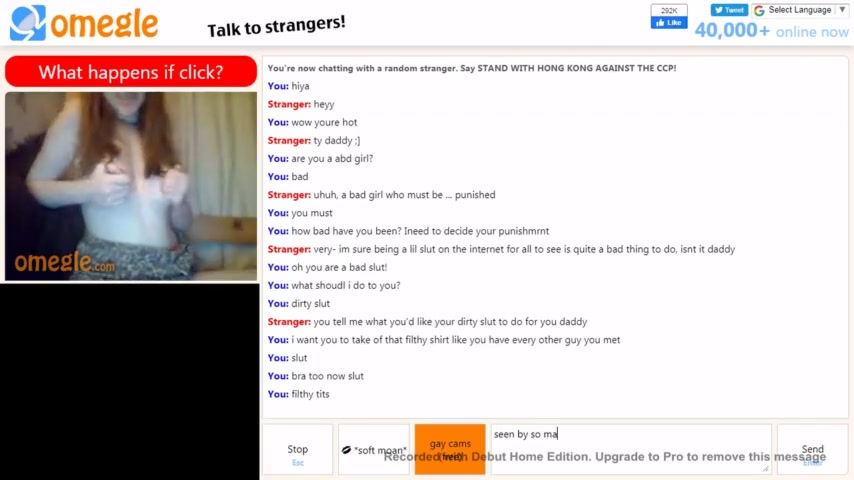Click the resize grip of the message box
The height and width of the screenshot is (480, 854).
tap(766, 469)
